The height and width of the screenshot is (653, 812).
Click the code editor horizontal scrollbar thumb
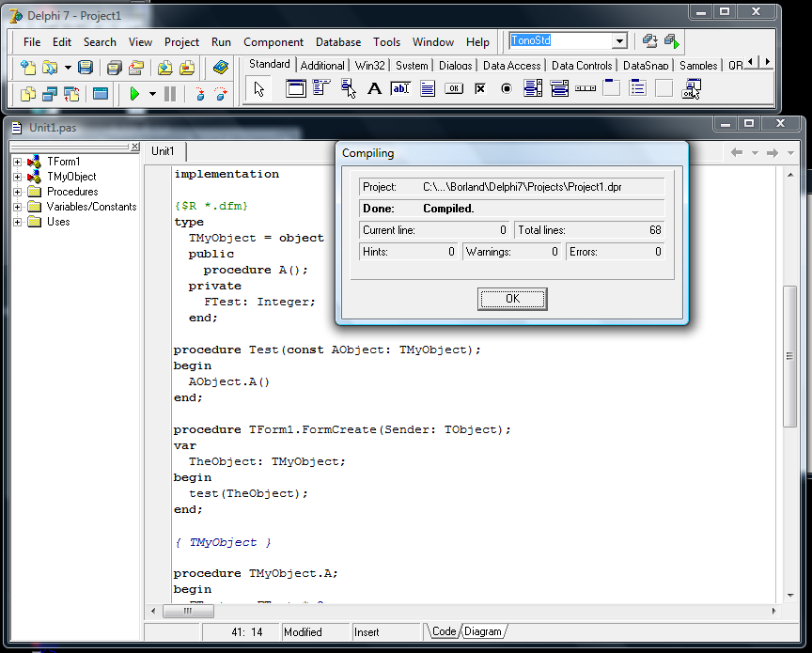pyautogui.click(x=188, y=611)
